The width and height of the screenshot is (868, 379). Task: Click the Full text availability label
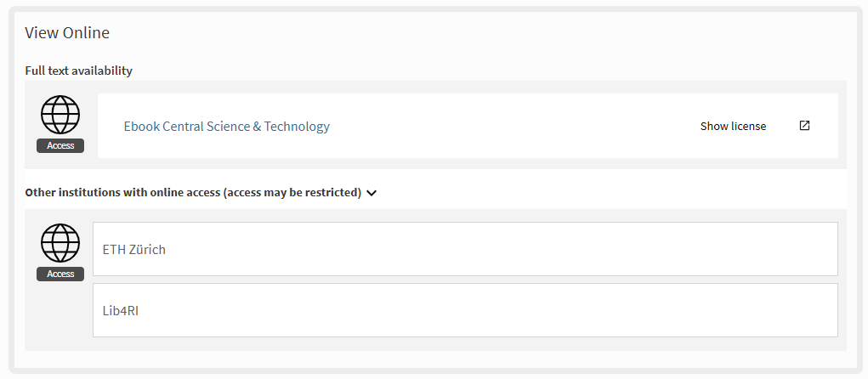(78, 71)
